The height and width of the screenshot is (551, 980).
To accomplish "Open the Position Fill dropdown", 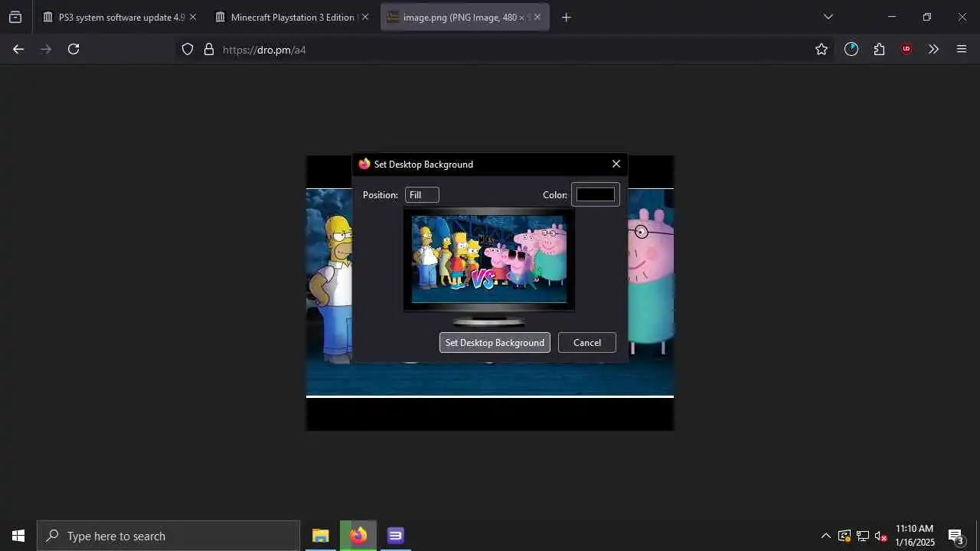I will click(422, 195).
